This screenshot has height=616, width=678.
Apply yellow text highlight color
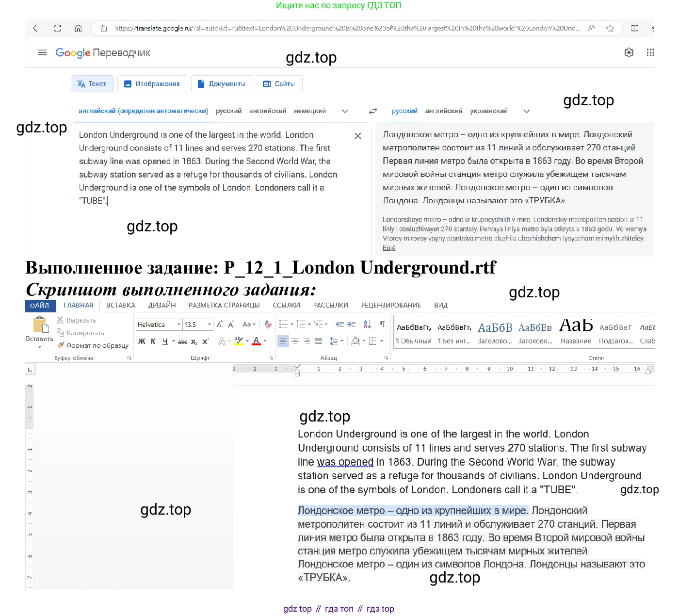click(x=239, y=341)
